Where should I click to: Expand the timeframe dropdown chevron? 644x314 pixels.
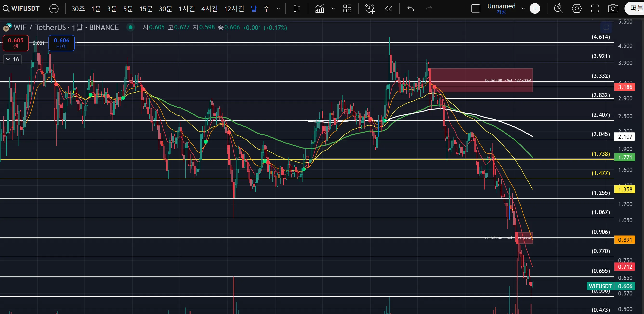[x=278, y=9]
